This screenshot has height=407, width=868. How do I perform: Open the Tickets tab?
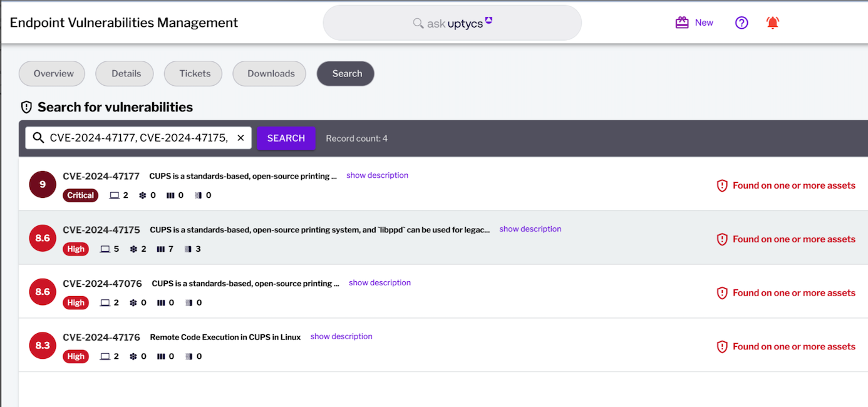(x=194, y=73)
